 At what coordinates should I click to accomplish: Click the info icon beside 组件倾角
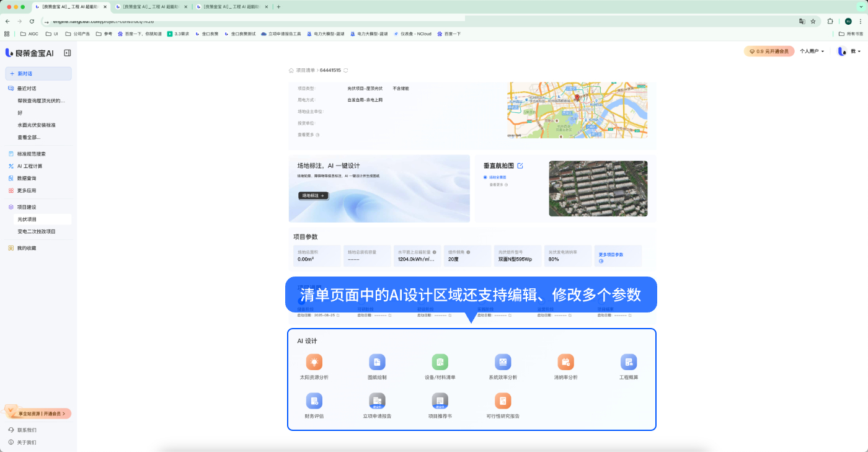click(x=468, y=252)
